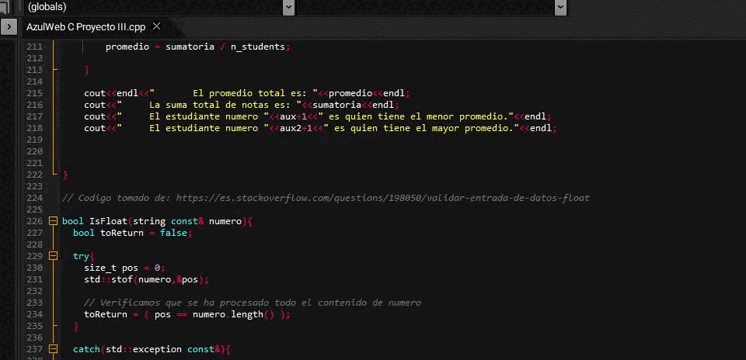Expand the side panel with the arrow button

tap(9, 27)
